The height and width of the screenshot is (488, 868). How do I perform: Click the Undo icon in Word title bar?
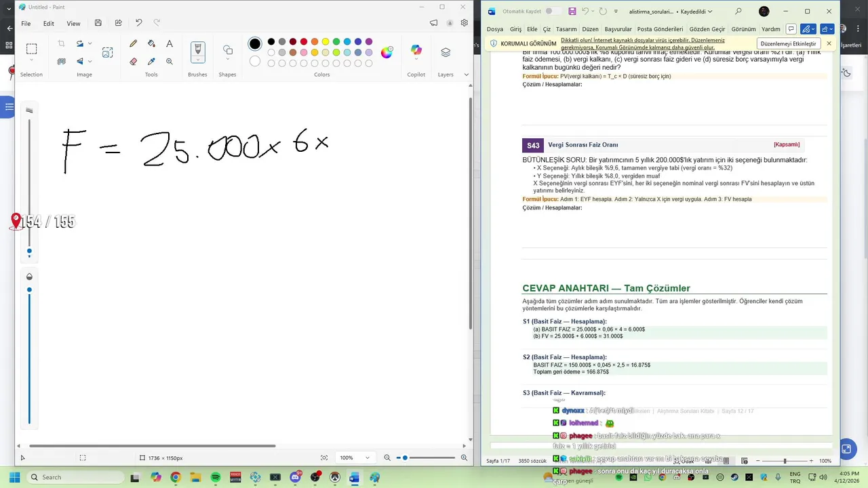pyautogui.click(x=586, y=12)
